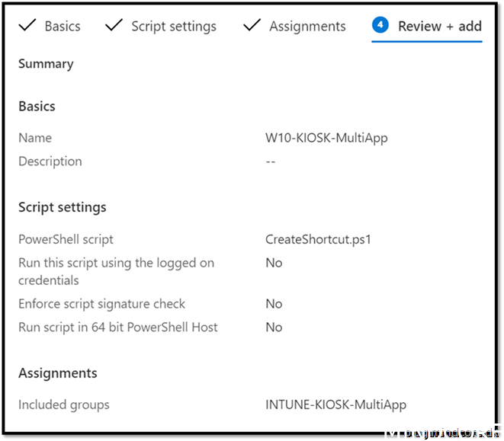Image resolution: width=504 pixels, height=441 pixels.
Task: Click the checkmark icon beside Script settings
Action: tap(114, 26)
